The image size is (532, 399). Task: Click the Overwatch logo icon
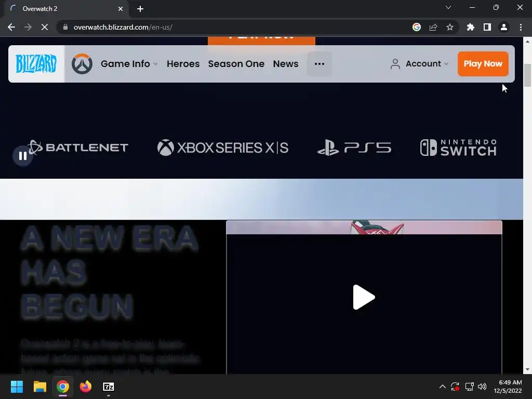[x=82, y=64]
